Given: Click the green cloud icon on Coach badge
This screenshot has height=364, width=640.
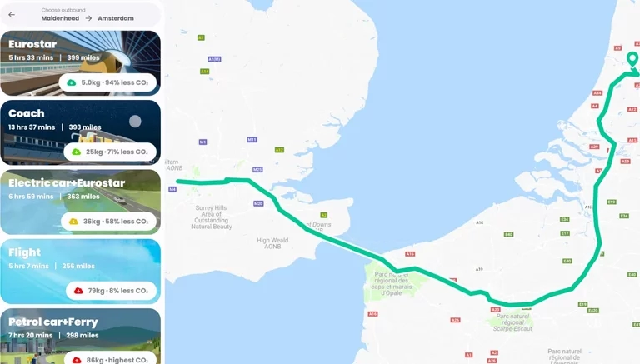Looking at the screenshot, I should (x=77, y=152).
